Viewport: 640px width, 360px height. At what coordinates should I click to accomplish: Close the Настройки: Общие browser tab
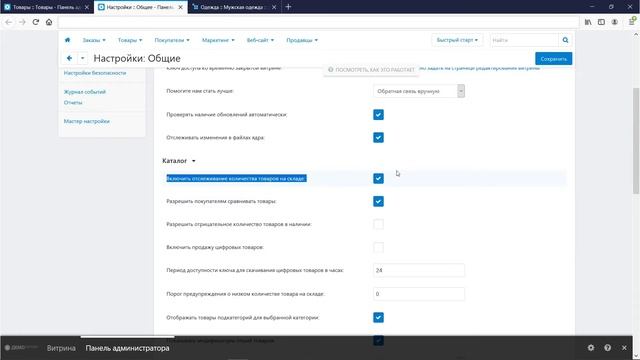click(180, 7)
